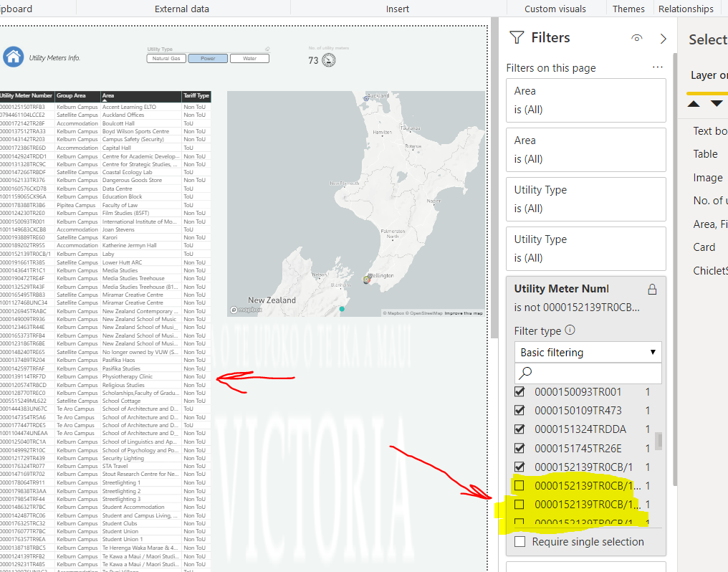728x572 pixels.
Task: Click Filter type info icon
Action: [570, 330]
